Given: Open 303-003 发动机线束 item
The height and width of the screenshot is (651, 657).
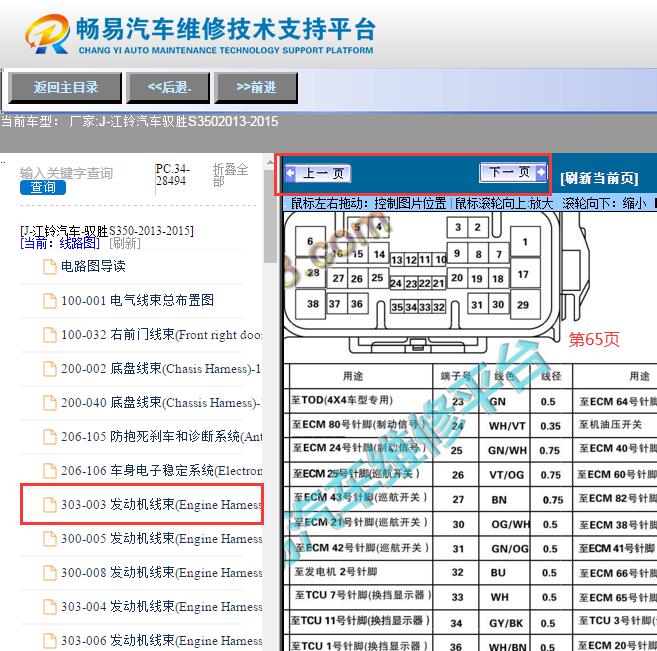Looking at the screenshot, I should tap(162, 504).
